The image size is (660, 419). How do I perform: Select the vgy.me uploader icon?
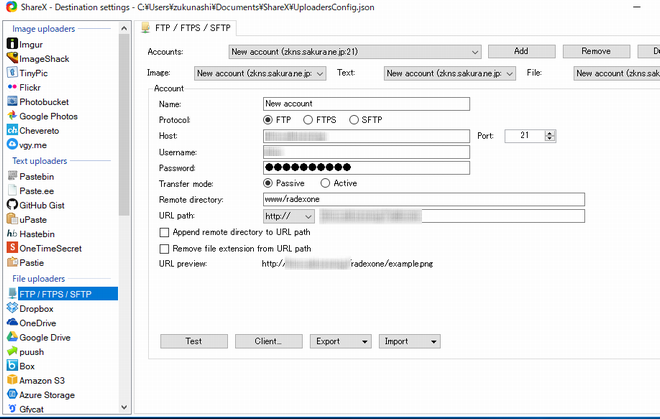[x=12, y=144]
